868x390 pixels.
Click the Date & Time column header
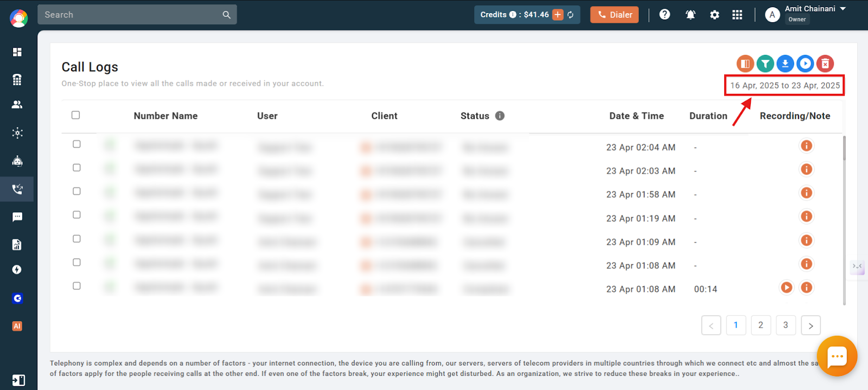(636, 116)
